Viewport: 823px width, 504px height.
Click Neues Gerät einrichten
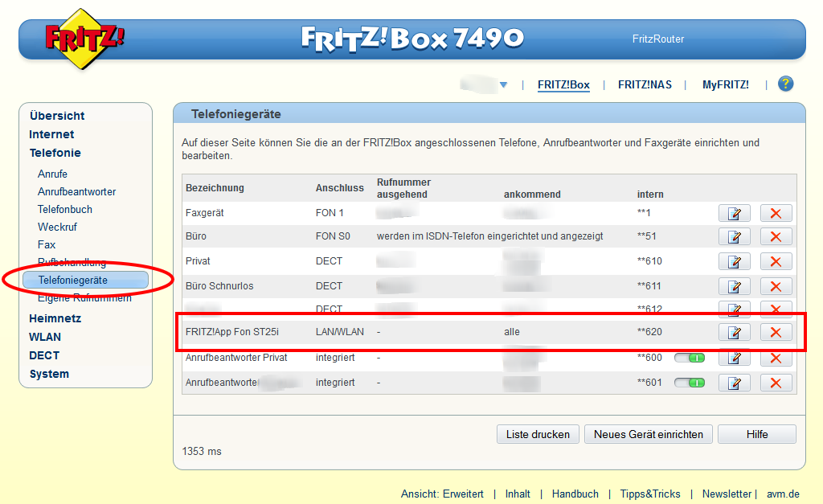pyautogui.click(x=649, y=434)
